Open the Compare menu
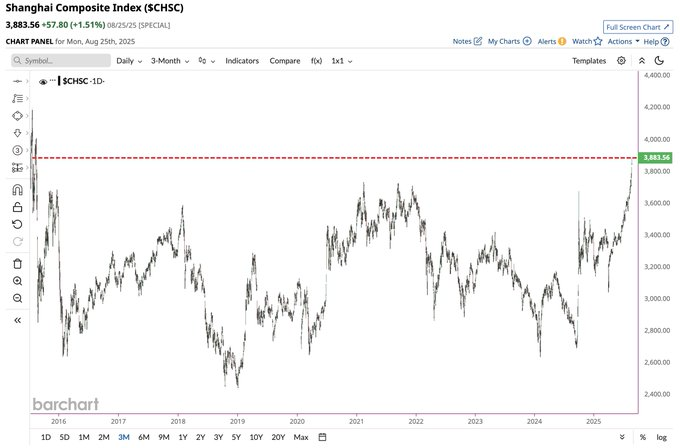 284,61
